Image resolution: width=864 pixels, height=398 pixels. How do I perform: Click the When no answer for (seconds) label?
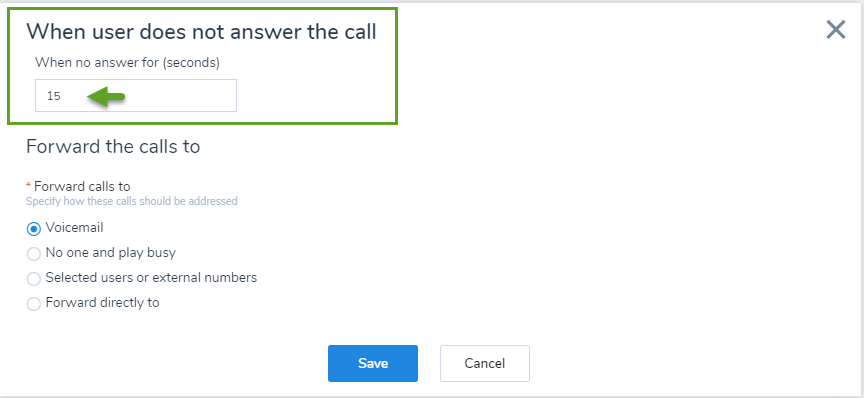coord(127,63)
